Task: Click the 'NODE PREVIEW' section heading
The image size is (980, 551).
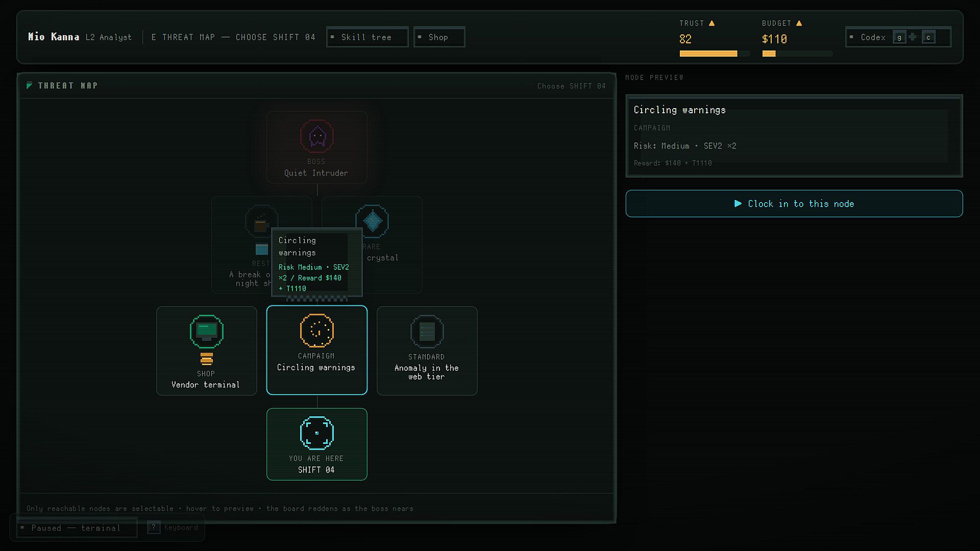Action: tap(654, 78)
